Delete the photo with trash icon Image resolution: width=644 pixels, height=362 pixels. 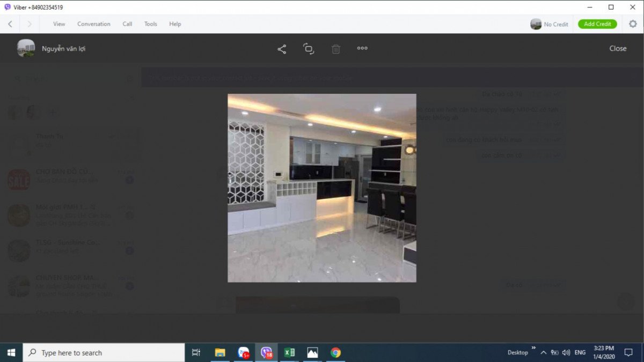(x=336, y=49)
